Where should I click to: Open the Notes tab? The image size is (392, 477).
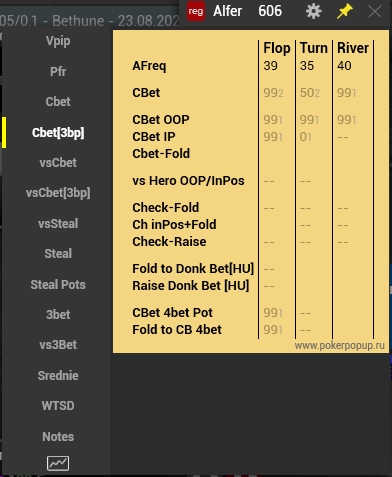click(58, 437)
